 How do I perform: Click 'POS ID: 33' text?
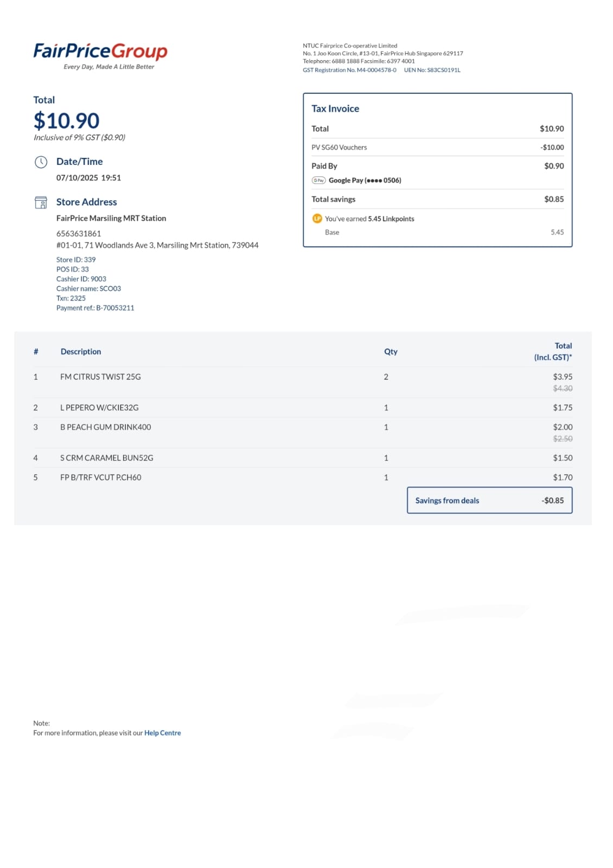click(x=73, y=269)
